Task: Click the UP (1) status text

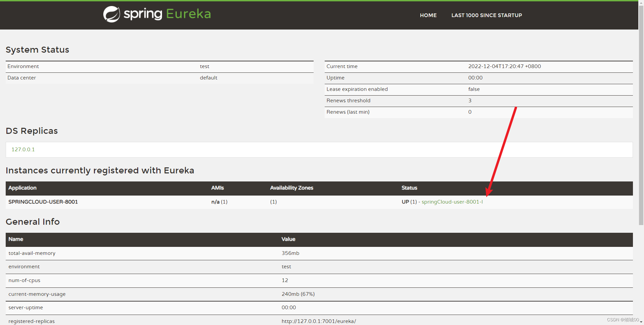Action: click(x=409, y=202)
